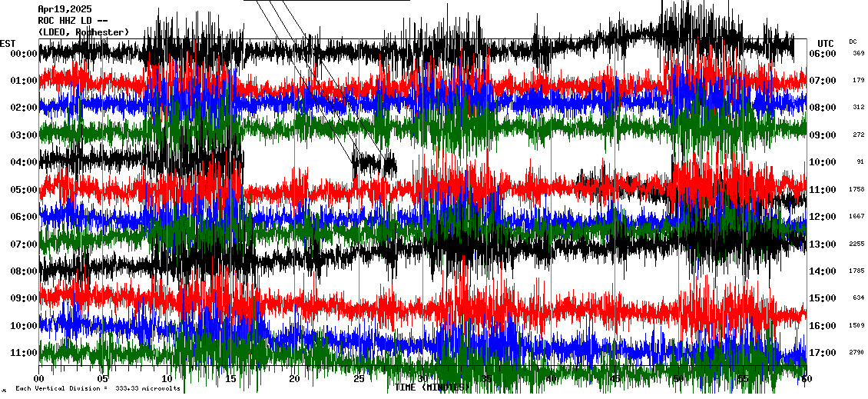Click the TIME (MINUTES) axis title
This screenshot has height=399, width=868.
(x=430, y=387)
